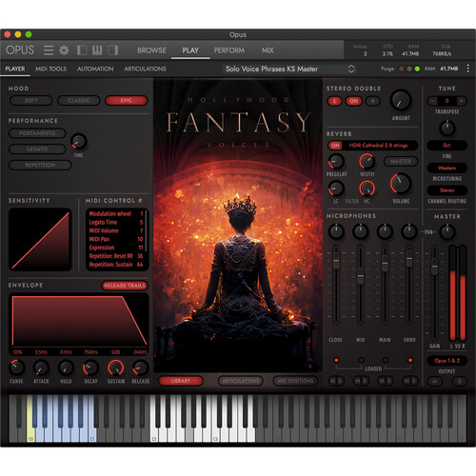Increase transpose with the plus button
476x476 pixels.
coord(462,101)
